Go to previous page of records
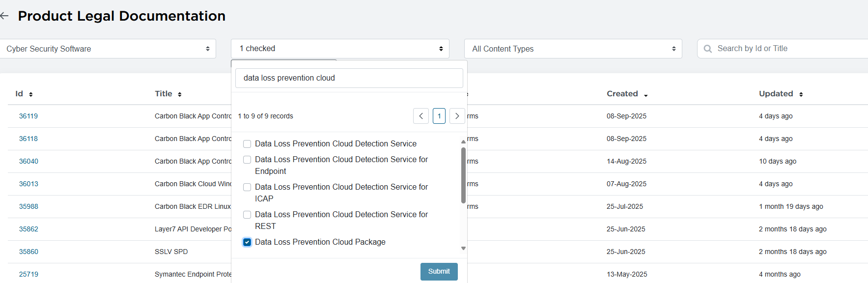868x283 pixels. (421, 116)
